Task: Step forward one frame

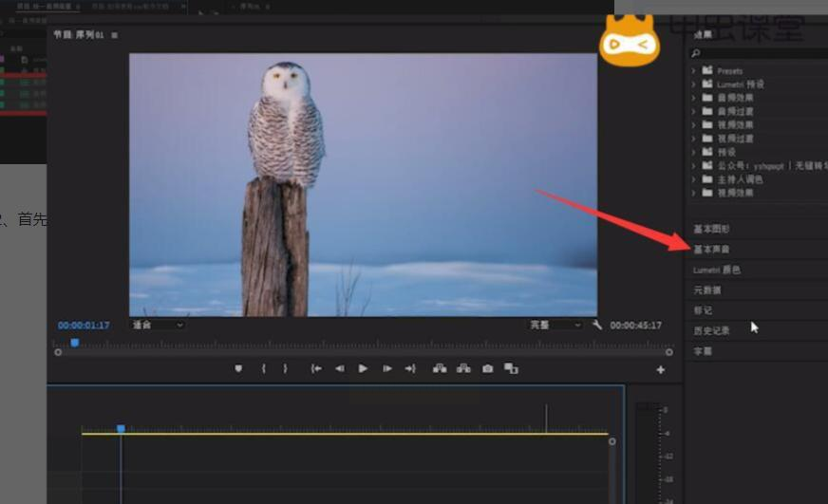Action: pyautogui.click(x=386, y=368)
